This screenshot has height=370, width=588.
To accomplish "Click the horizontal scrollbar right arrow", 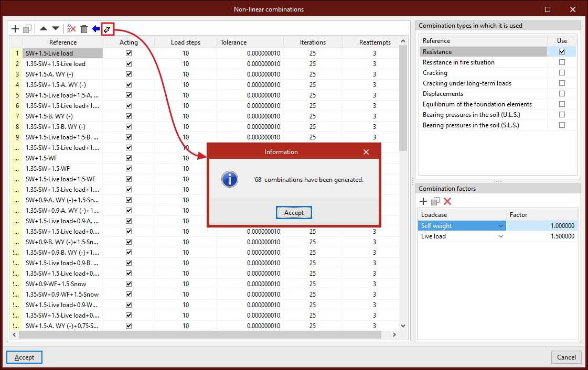I will (394, 334).
